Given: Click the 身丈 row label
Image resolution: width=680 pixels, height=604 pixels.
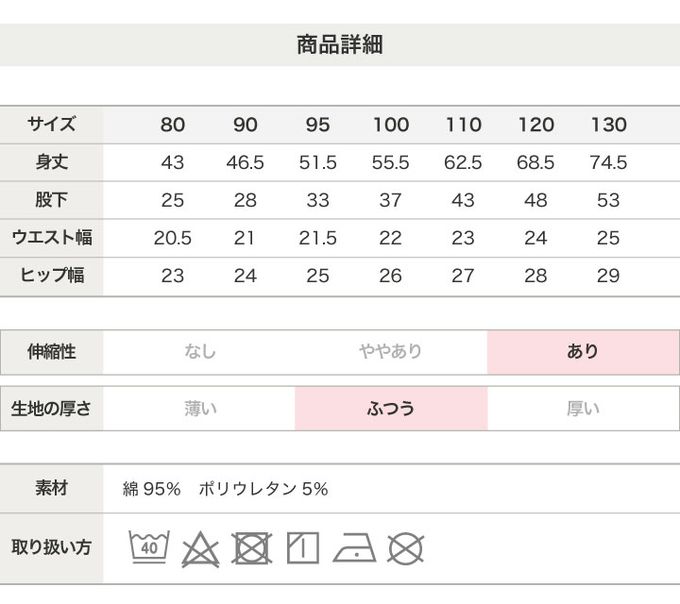Looking at the screenshot, I should (x=51, y=162).
